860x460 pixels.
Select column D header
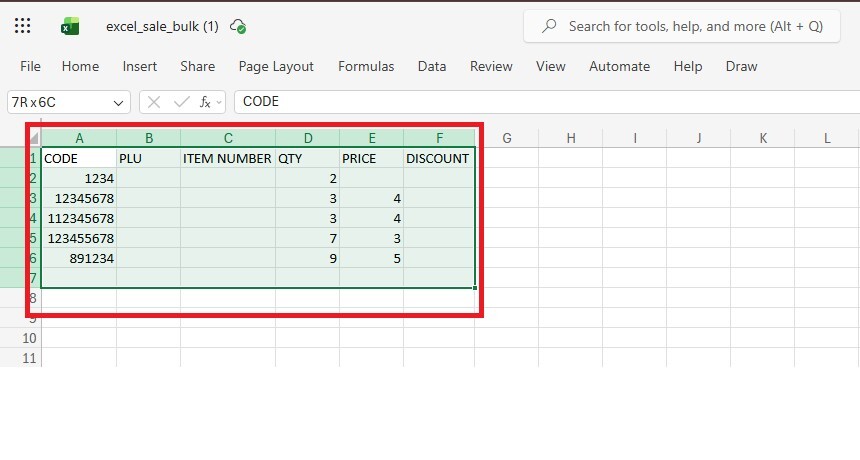click(308, 138)
